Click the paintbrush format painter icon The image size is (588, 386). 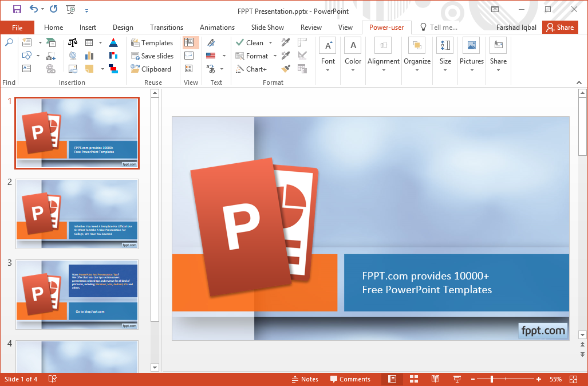coord(286,69)
